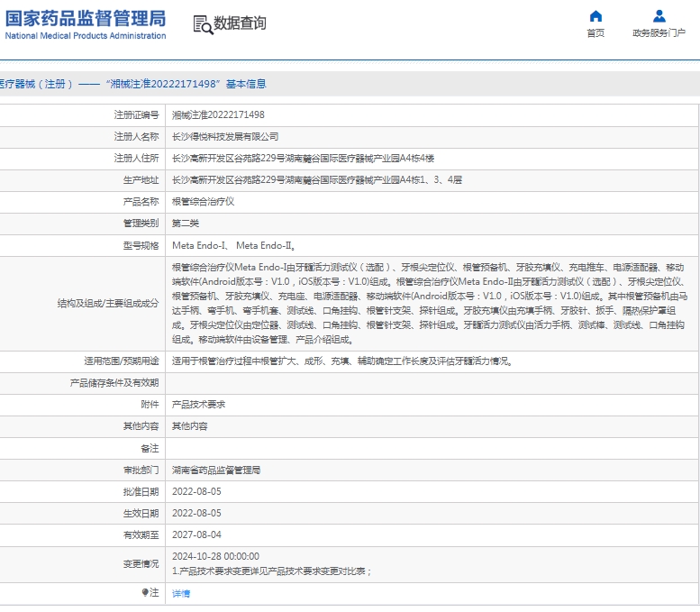Click the 审批部门 row label

point(141,470)
